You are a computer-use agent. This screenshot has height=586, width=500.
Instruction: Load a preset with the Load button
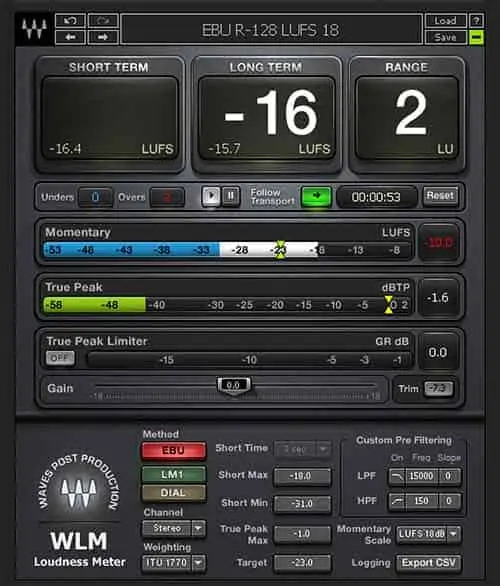445,21
